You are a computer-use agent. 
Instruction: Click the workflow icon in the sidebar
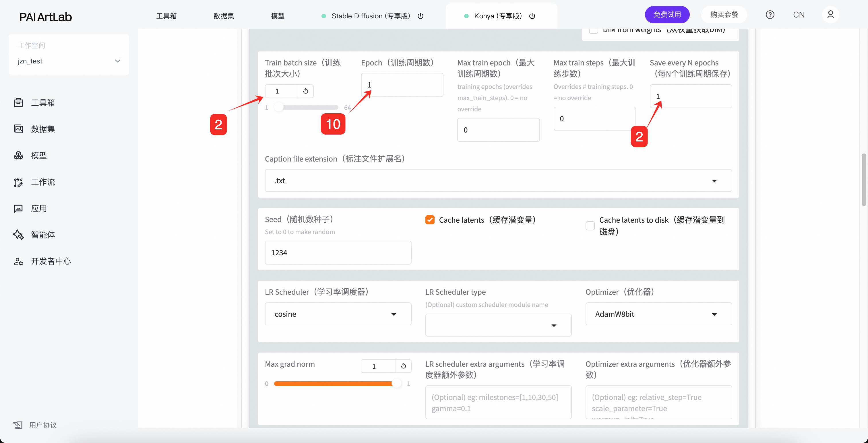tap(18, 182)
